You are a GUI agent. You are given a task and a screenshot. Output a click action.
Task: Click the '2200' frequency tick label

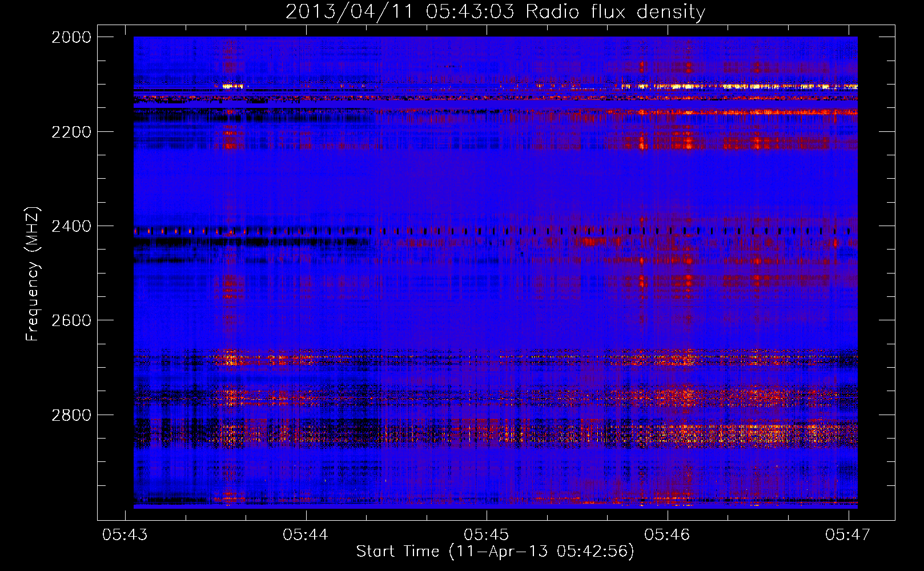(x=71, y=132)
